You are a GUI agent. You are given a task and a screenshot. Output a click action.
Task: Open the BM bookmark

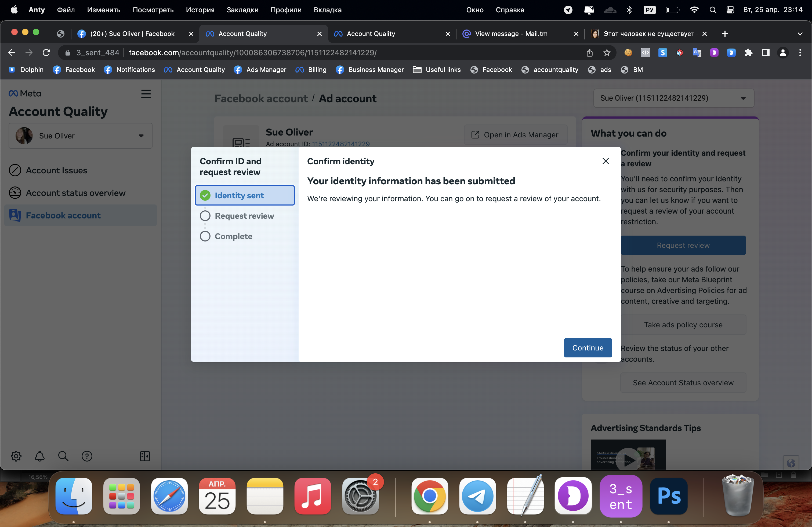632,69
